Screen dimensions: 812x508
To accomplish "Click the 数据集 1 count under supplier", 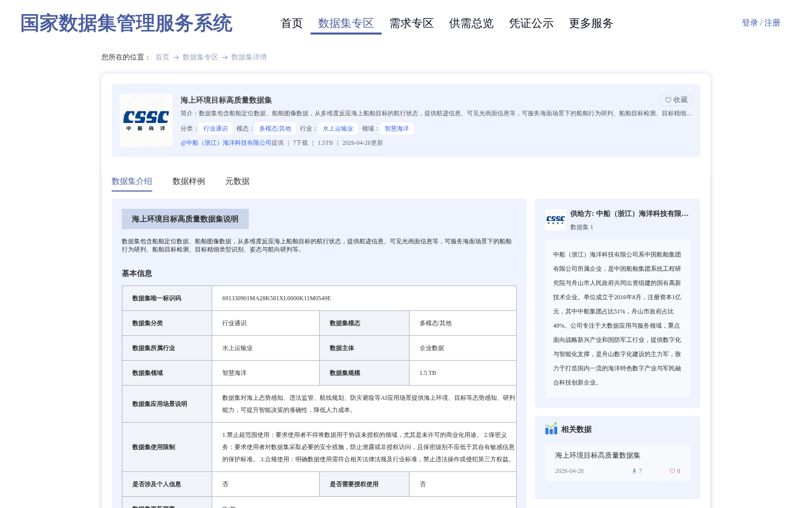I will [x=582, y=227].
